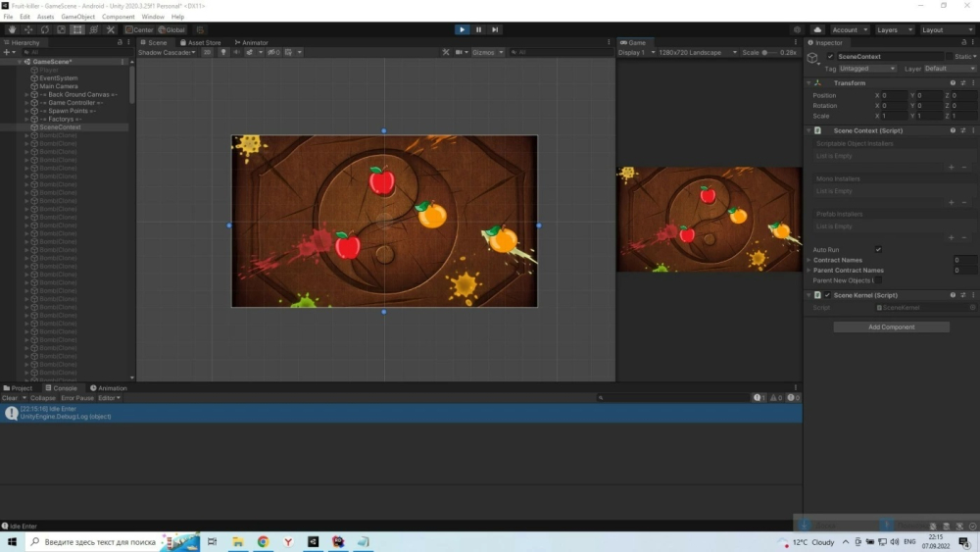
Task: Click the Add Component button
Action: pyautogui.click(x=891, y=327)
